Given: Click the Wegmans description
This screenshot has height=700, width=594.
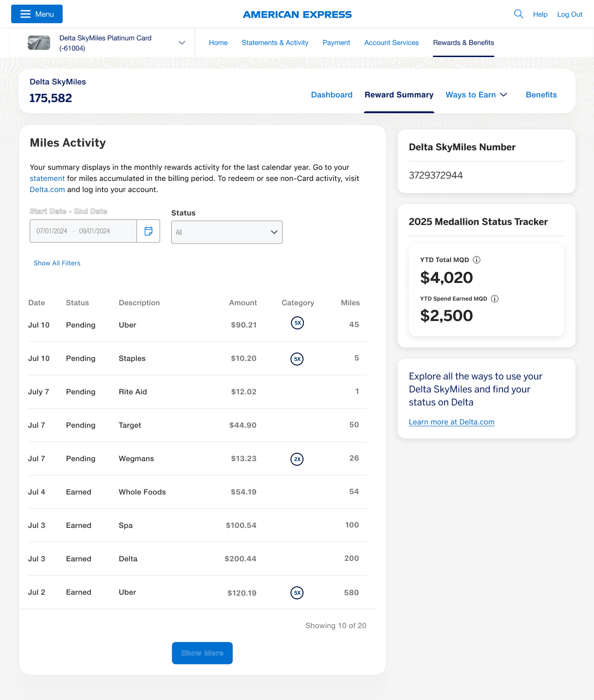Looking at the screenshot, I should point(136,459).
